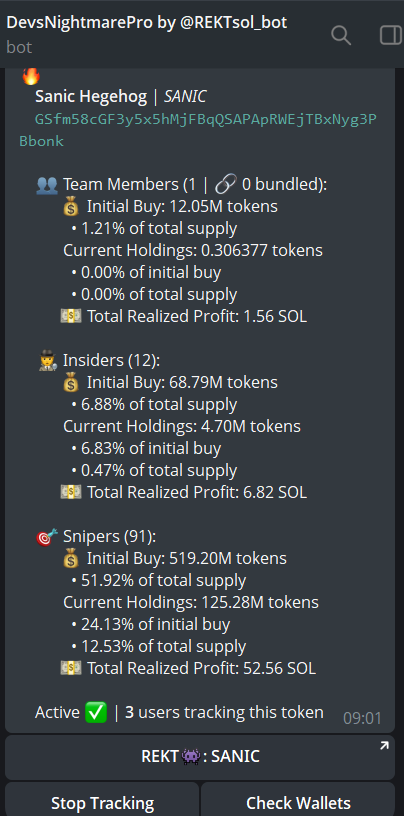Open the external arrow on REKT SANIC button
404x816 pixels.
(384, 746)
